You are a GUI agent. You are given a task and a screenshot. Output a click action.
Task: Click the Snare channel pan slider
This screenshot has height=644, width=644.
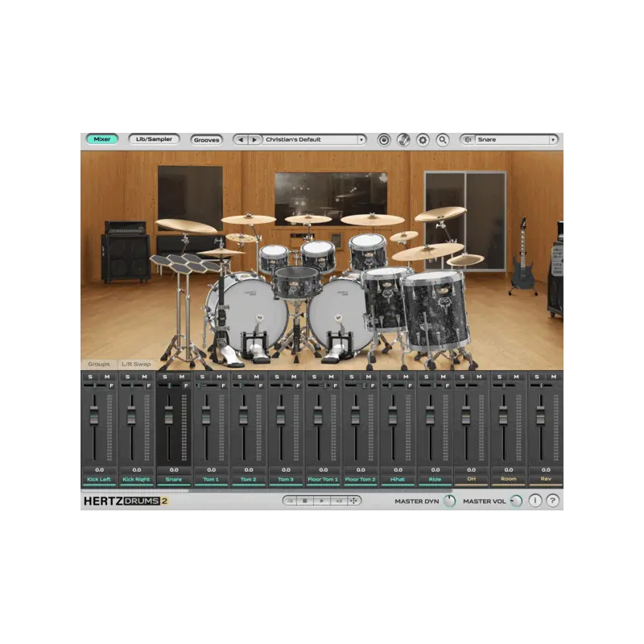170,386
